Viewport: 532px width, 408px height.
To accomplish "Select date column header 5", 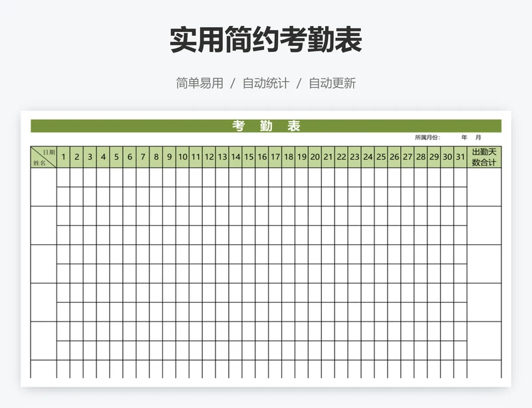I will (x=116, y=157).
